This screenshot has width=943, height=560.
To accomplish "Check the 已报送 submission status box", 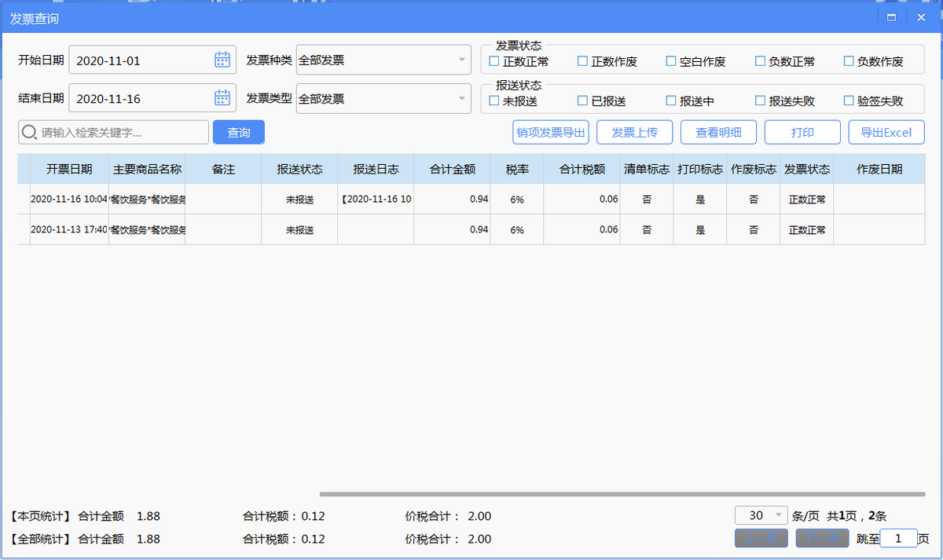I will point(583,101).
